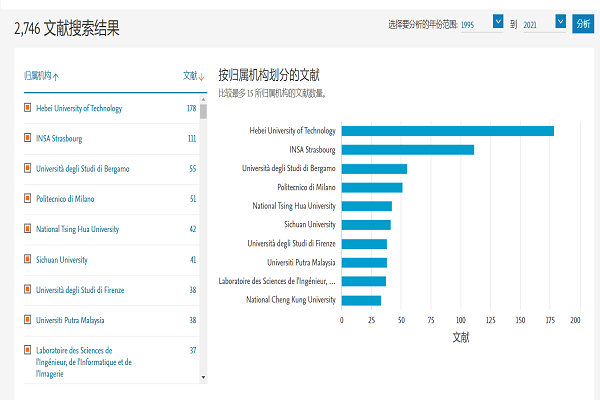Click the Università degli Studi di Firenze chart bar

coord(364,244)
